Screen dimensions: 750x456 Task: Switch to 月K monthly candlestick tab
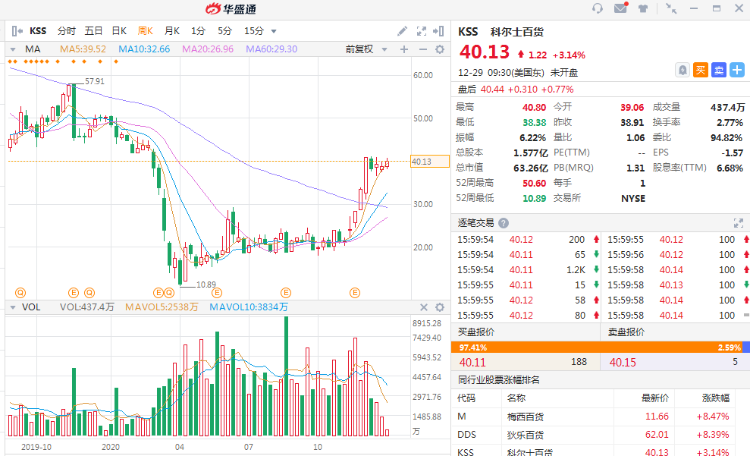[x=172, y=31]
